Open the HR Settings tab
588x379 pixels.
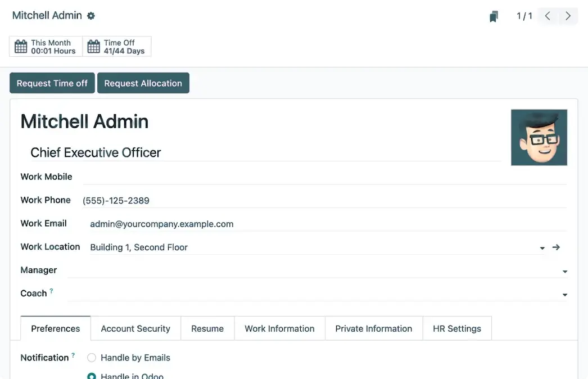[456, 329]
